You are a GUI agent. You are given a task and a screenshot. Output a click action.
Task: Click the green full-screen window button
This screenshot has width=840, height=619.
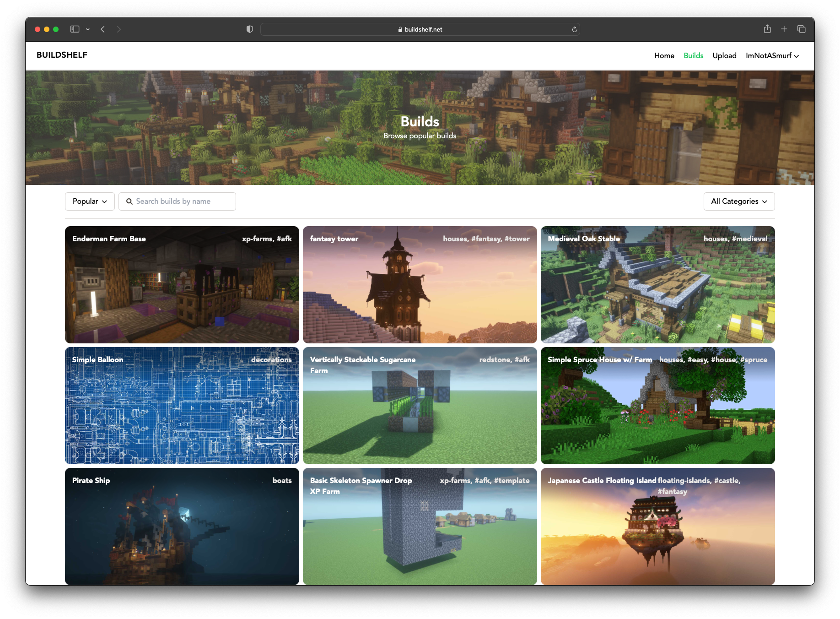56,29
